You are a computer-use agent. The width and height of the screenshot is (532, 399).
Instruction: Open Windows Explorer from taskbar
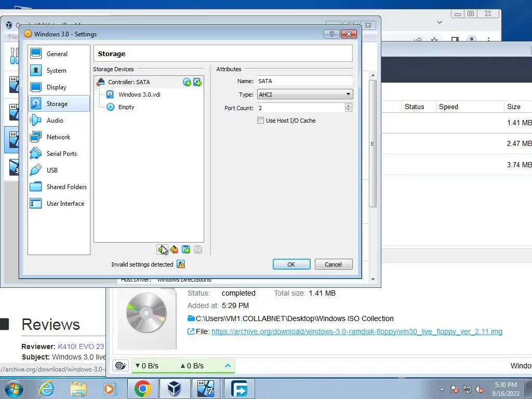pos(78,389)
